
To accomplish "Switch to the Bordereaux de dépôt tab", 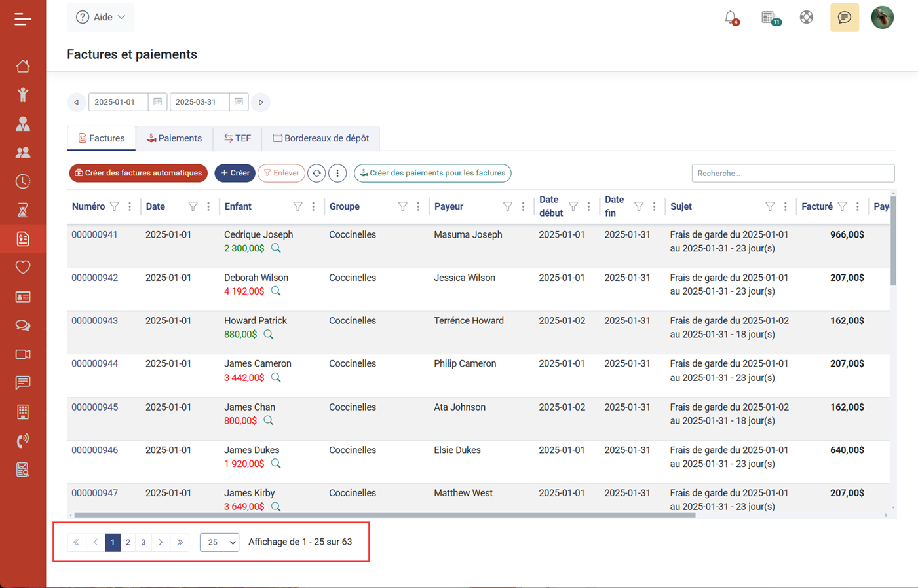I will [x=320, y=138].
